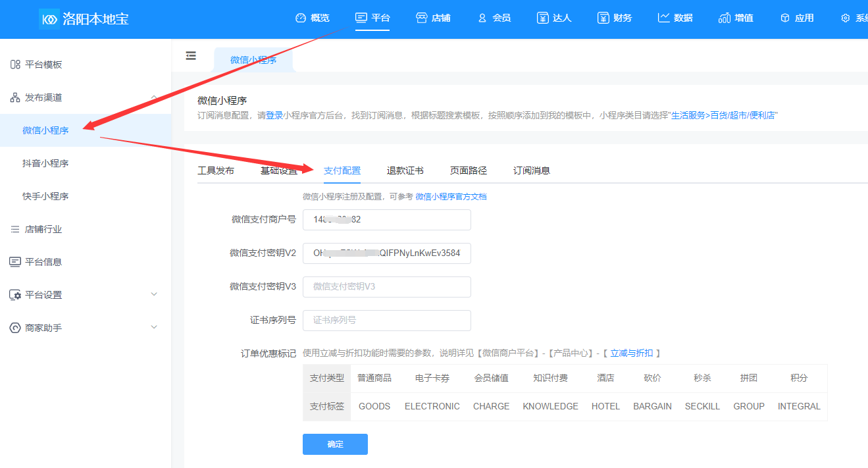The height and width of the screenshot is (468, 868).
Task: Click the 增值 bar-graph icon
Action: pos(725,18)
